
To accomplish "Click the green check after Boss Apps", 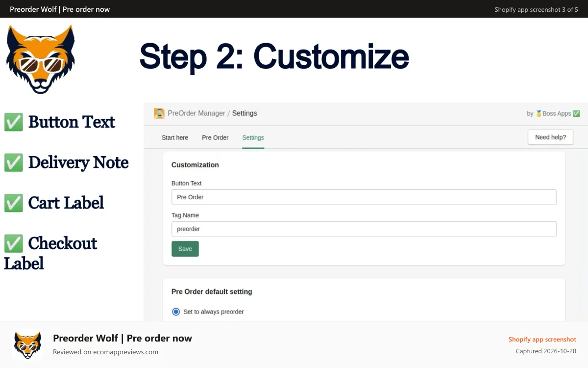I will 577,113.
